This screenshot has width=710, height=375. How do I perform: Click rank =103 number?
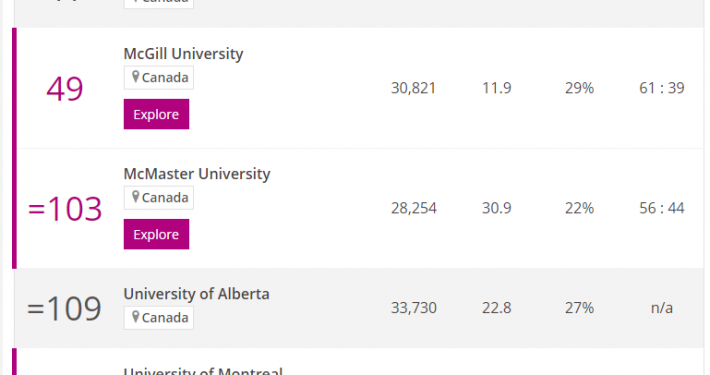point(65,209)
